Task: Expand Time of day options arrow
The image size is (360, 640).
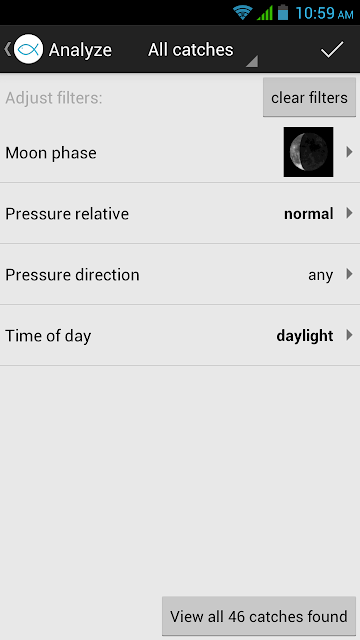Action: [x=349, y=335]
